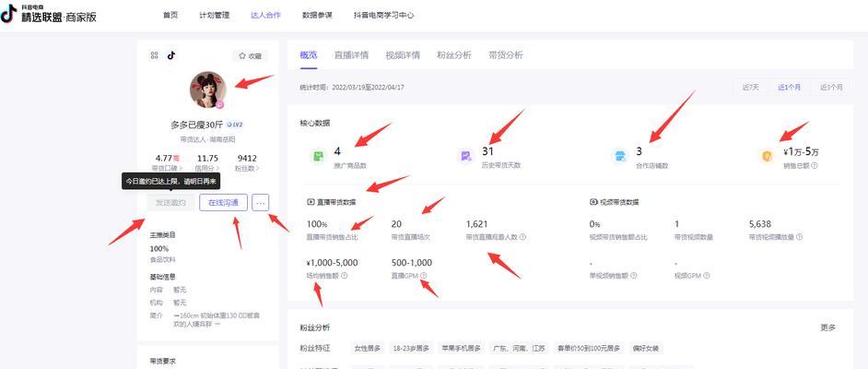This screenshot has height=369, width=868.
Task: Expand 带货口碑 score details
Action: coord(168,168)
